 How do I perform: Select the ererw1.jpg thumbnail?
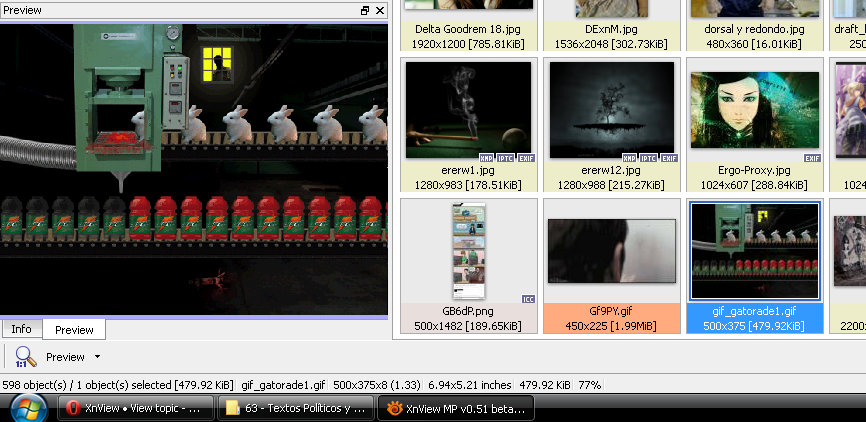(468, 110)
